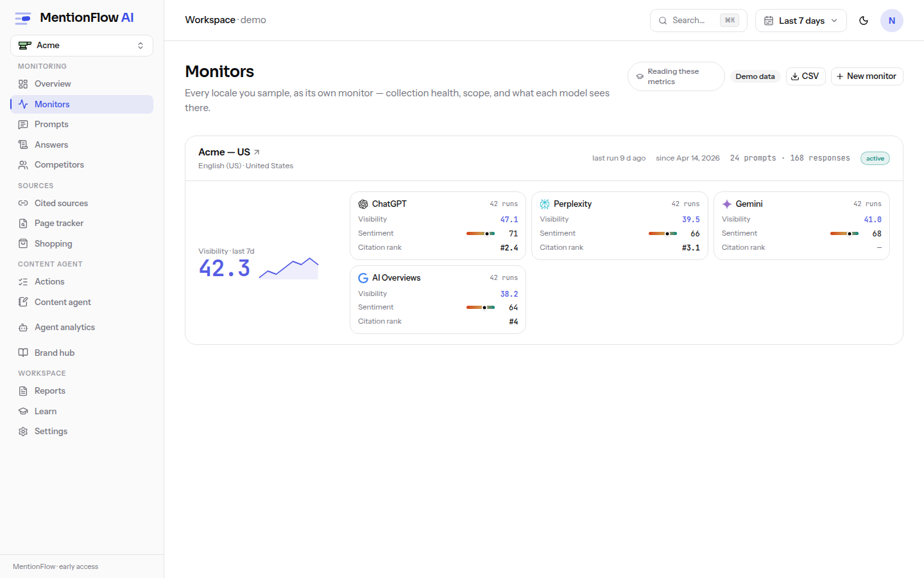Click ChatGPT visibility value 47.1
924x578 pixels.
(x=509, y=220)
